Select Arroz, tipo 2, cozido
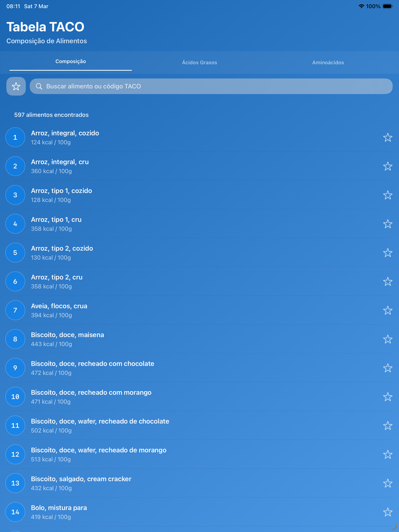 click(x=199, y=252)
